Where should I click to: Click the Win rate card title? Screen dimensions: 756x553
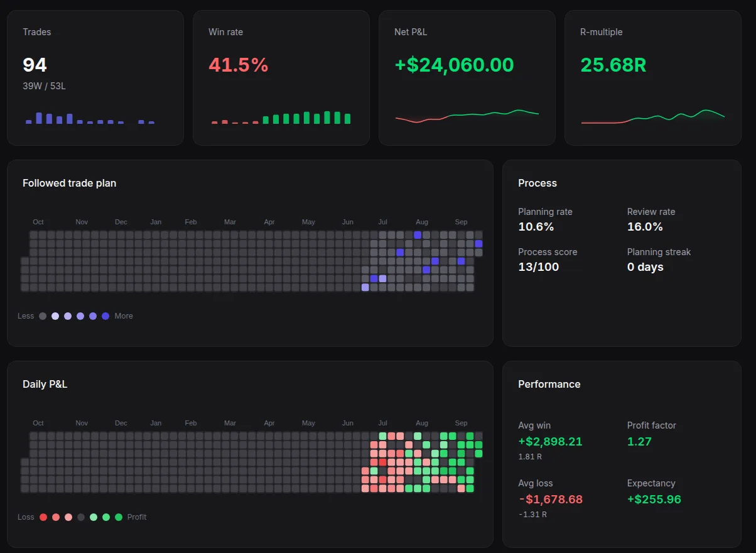225,32
